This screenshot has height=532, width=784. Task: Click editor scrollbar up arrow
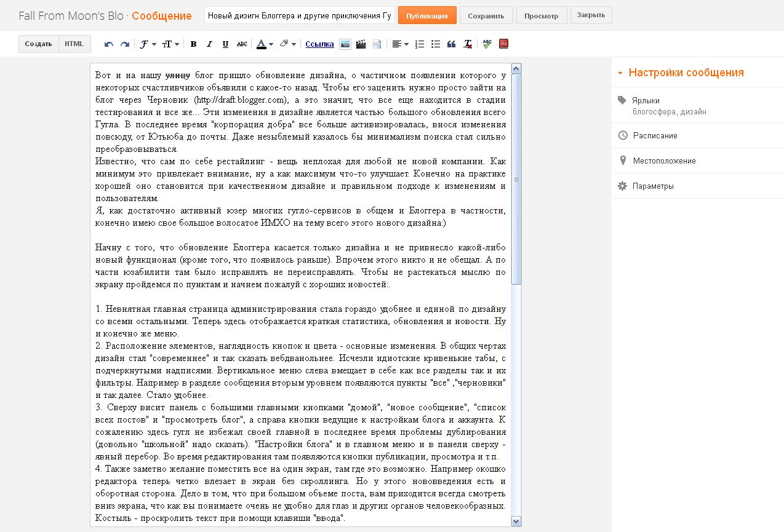pos(516,69)
